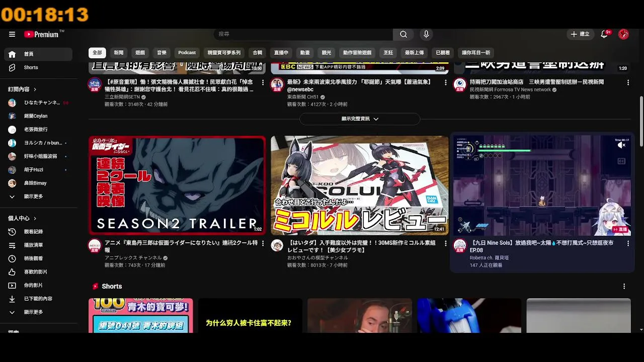Open 好味小姐腦波弱 subscription channel
The image size is (644, 362).
(x=38, y=156)
